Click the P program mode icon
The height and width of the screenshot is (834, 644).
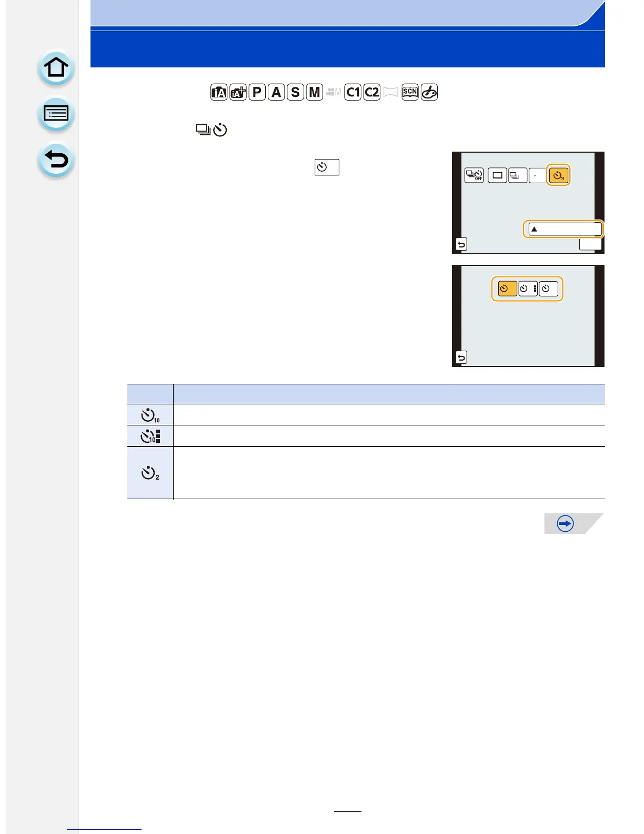(x=257, y=92)
